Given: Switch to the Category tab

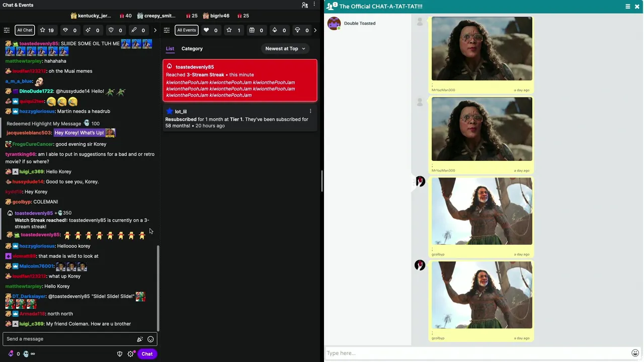Looking at the screenshot, I should (x=192, y=49).
